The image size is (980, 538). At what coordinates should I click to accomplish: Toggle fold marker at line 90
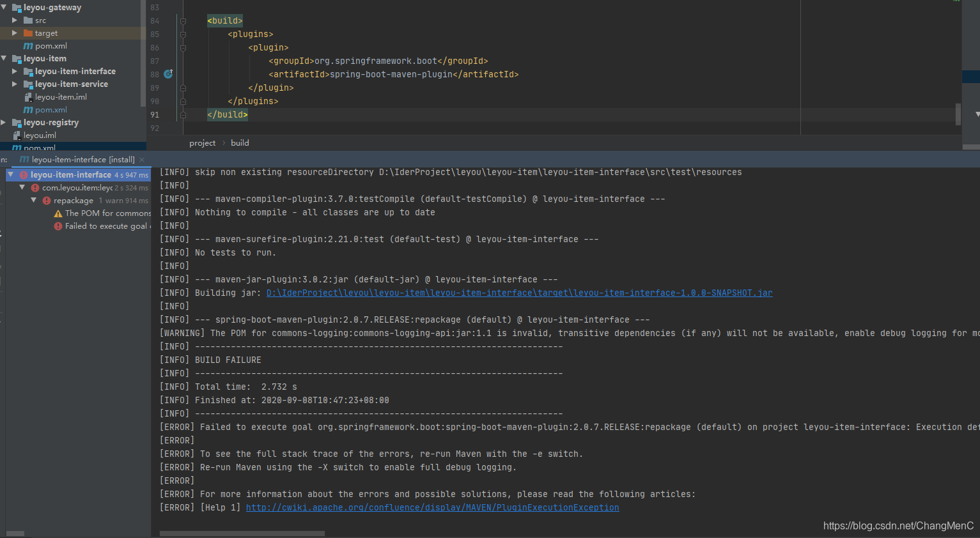pyautogui.click(x=183, y=102)
